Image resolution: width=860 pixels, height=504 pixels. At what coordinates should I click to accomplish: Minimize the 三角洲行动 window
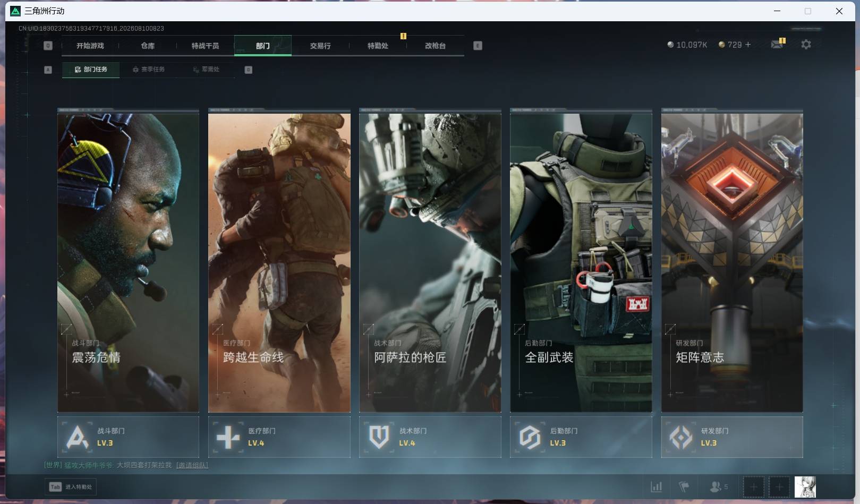tap(777, 11)
